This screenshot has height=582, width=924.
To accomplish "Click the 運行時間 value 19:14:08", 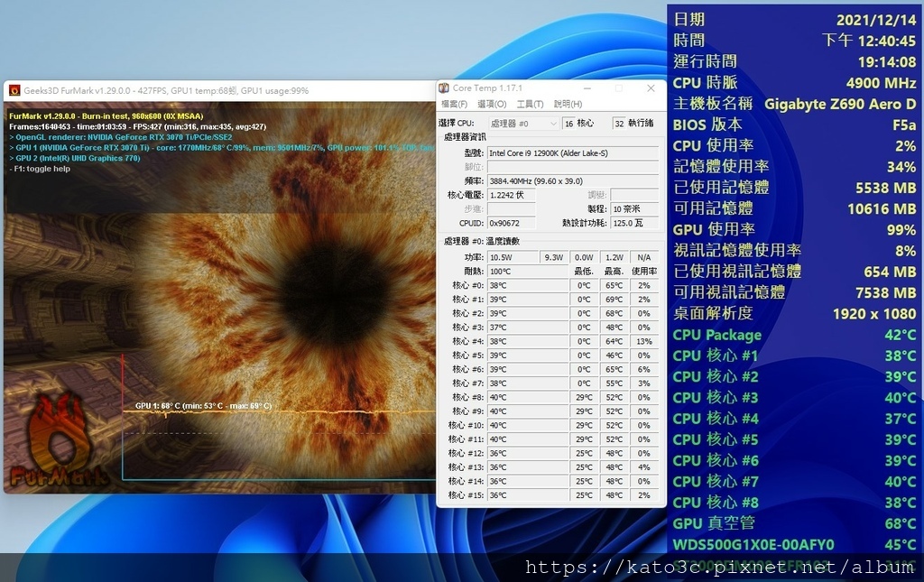I will click(887, 62).
